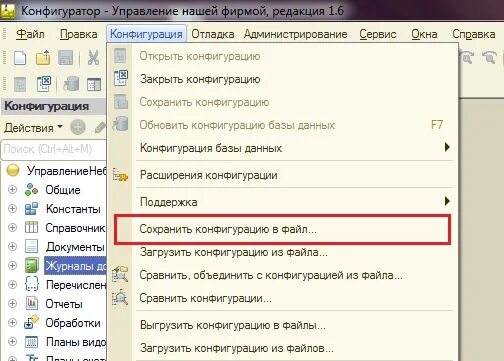Viewport: 504px width, 361px height.
Task: Click the table window toolbar icon
Action: coord(94,84)
